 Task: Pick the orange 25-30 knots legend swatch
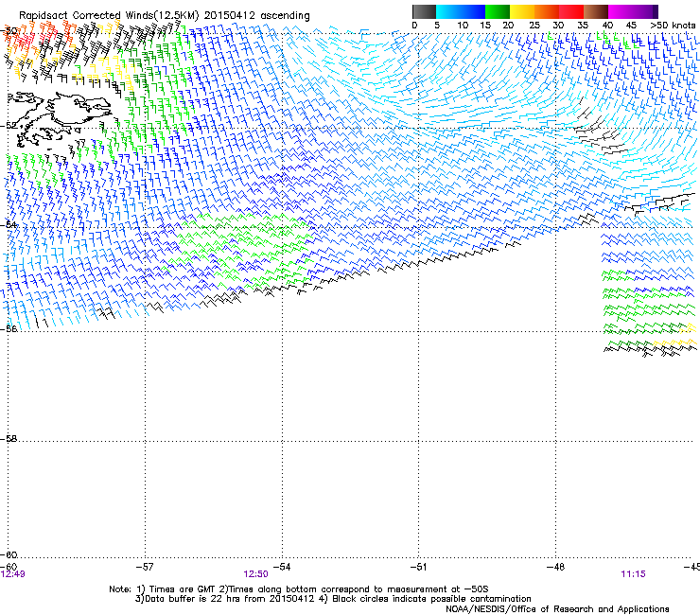tap(547, 11)
